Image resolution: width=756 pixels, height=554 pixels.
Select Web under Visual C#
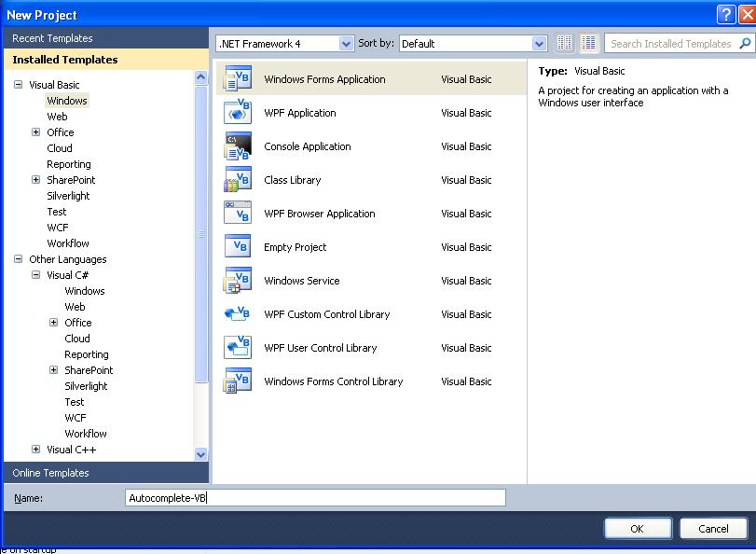coord(75,307)
